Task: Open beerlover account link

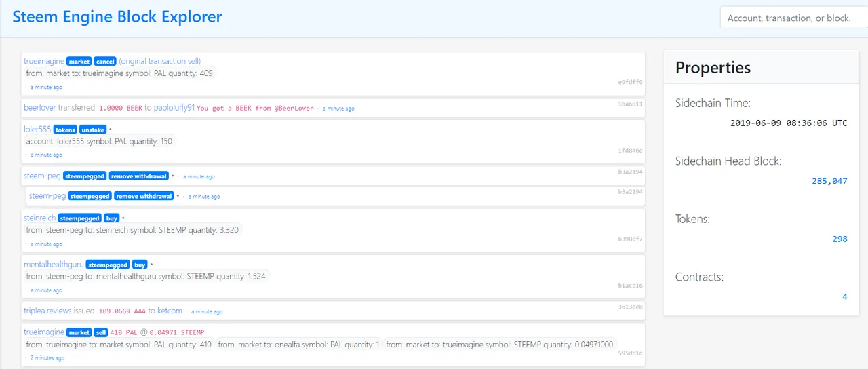Action: point(40,107)
